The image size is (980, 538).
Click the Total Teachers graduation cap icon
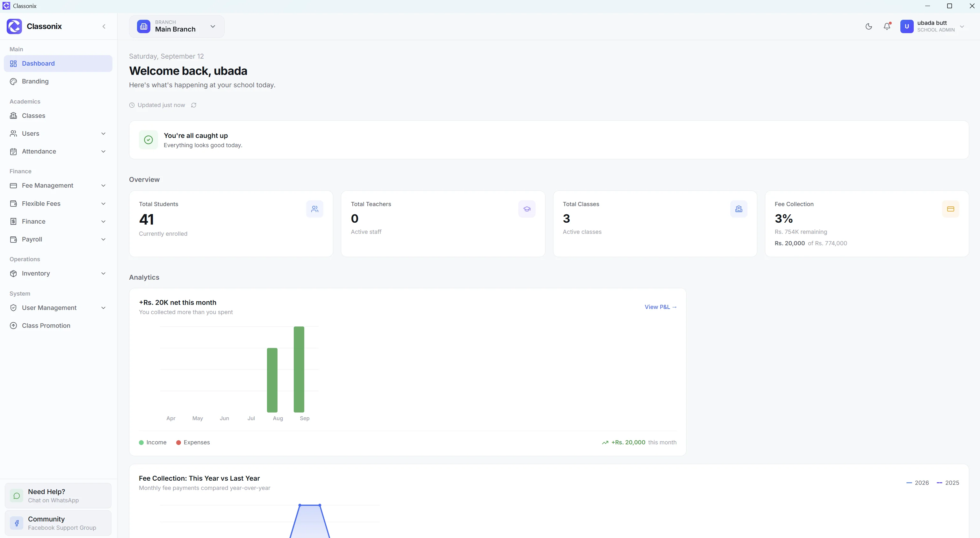527,209
